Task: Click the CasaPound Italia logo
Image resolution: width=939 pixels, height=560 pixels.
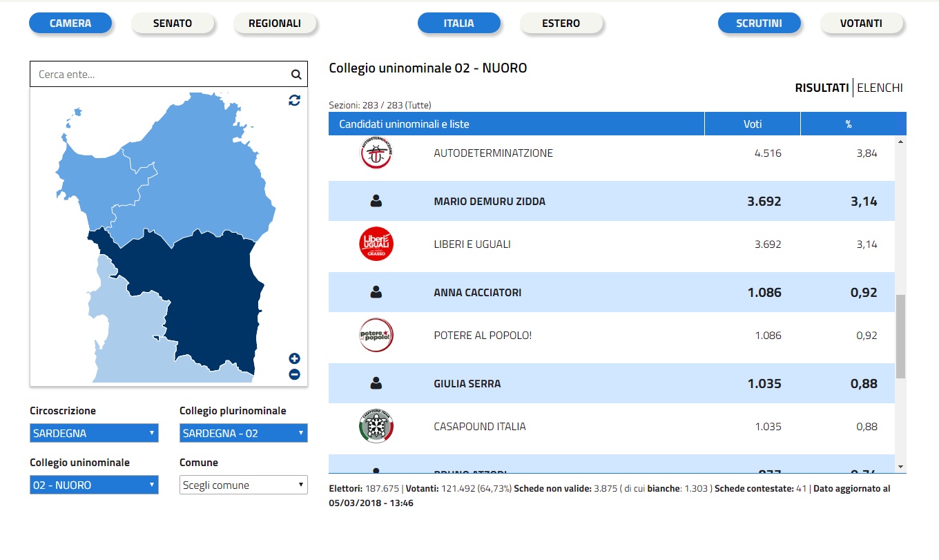Action: click(376, 427)
